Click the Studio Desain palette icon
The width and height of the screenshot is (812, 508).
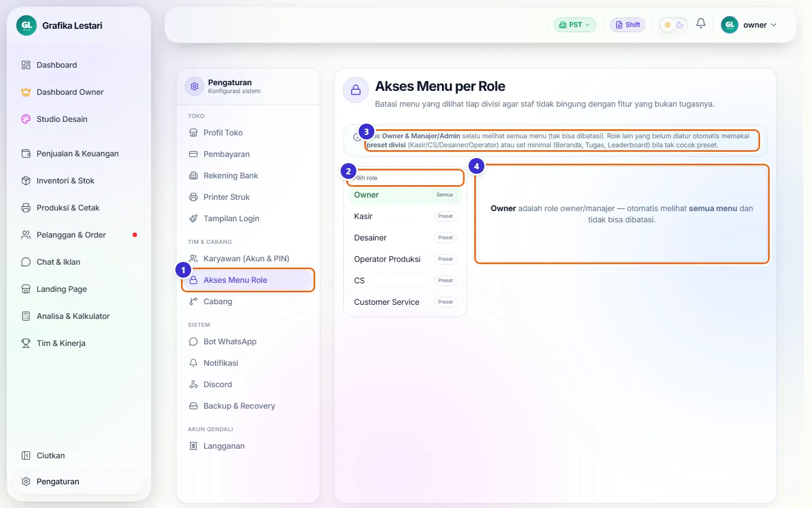pyautogui.click(x=26, y=119)
